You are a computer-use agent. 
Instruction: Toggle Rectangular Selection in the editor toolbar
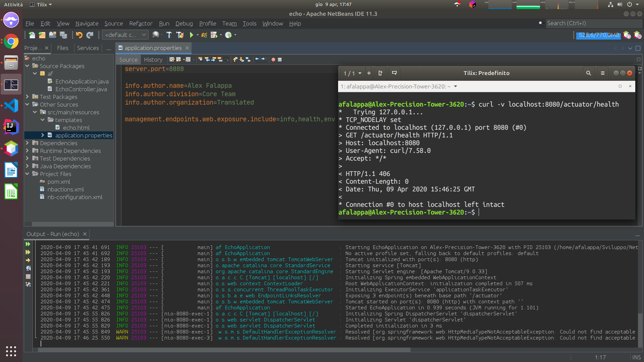coord(226,59)
